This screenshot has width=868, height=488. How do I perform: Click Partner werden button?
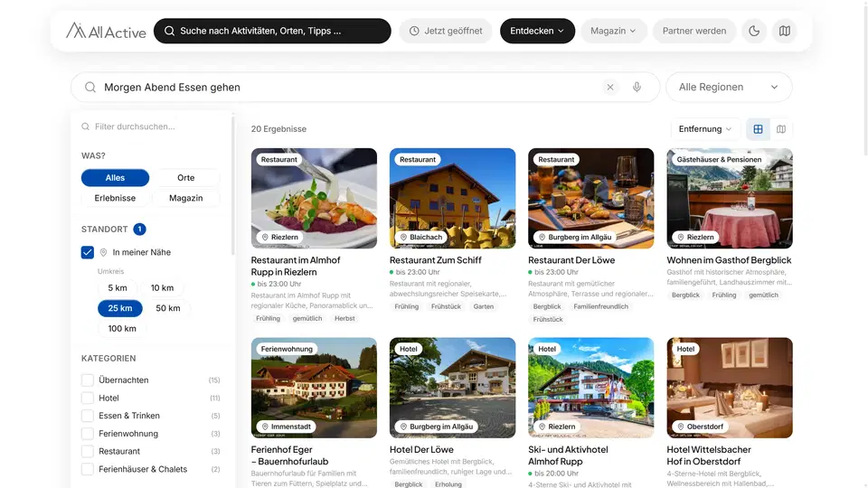(694, 31)
